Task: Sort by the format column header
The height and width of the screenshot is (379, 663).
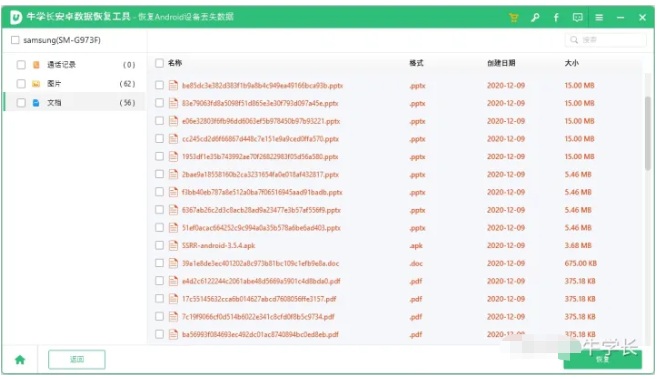Action: (x=416, y=63)
